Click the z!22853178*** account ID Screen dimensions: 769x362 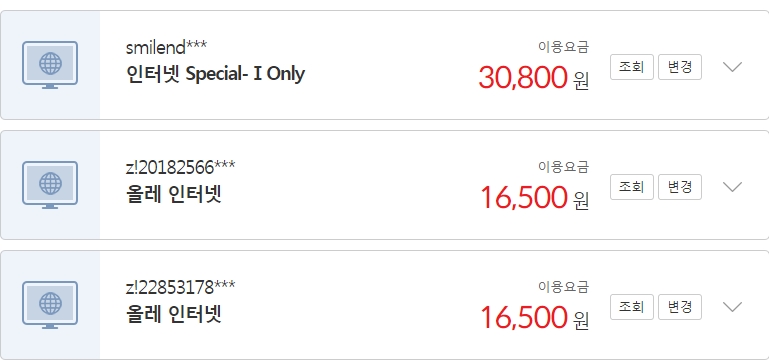click(x=180, y=287)
